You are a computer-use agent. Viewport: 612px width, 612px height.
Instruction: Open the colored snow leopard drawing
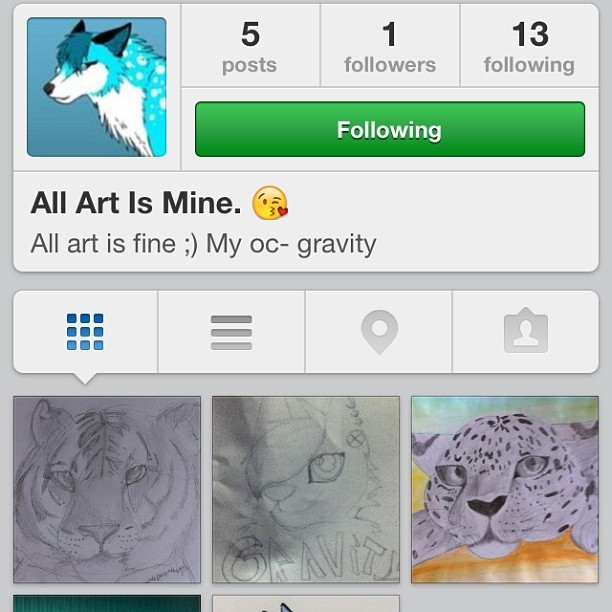click(505, 489)
